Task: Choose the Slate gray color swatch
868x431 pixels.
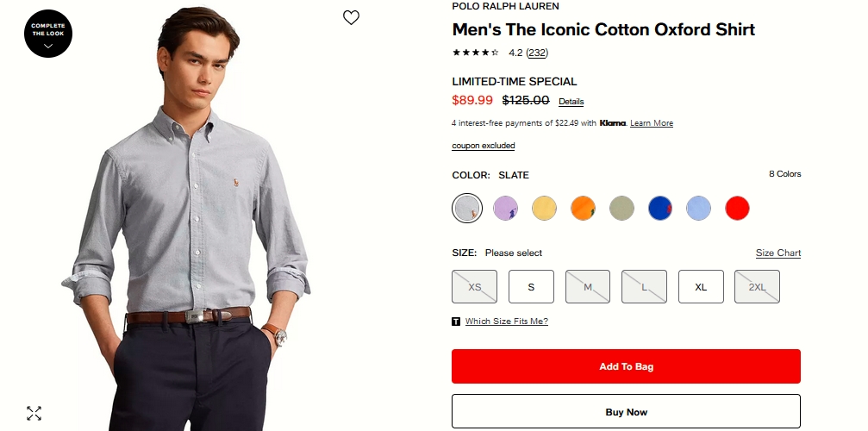Action: point(467,208)
